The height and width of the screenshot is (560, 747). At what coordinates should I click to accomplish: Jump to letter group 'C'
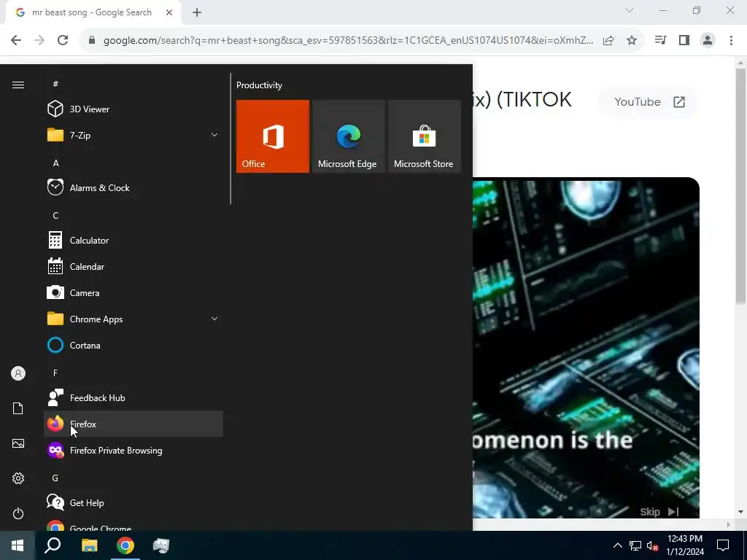pyautogui.click(x=55, y=215)
